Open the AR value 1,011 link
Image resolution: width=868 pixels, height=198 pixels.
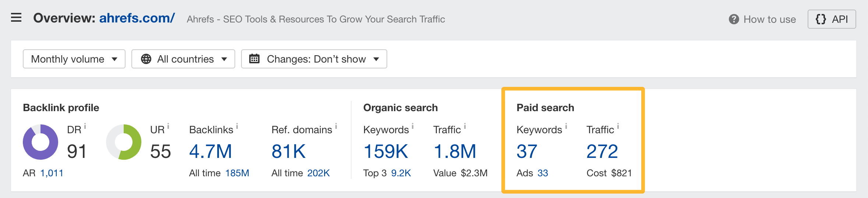[52, 173]
